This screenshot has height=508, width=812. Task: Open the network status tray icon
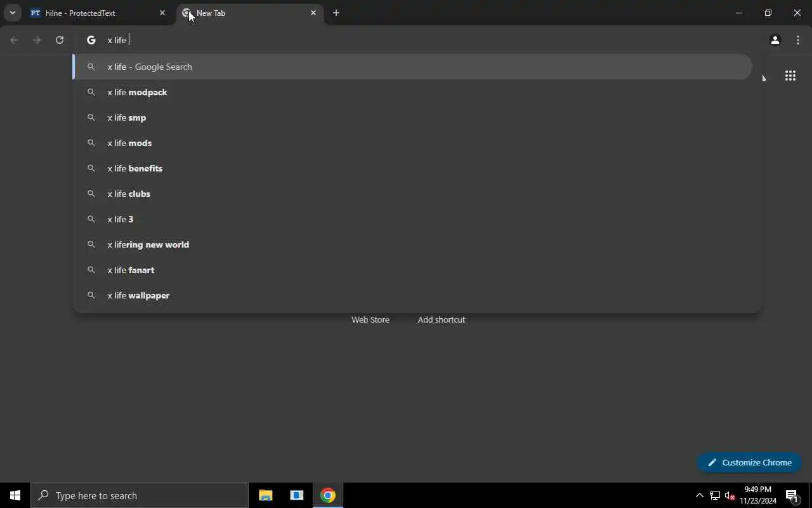pos(715,495)
